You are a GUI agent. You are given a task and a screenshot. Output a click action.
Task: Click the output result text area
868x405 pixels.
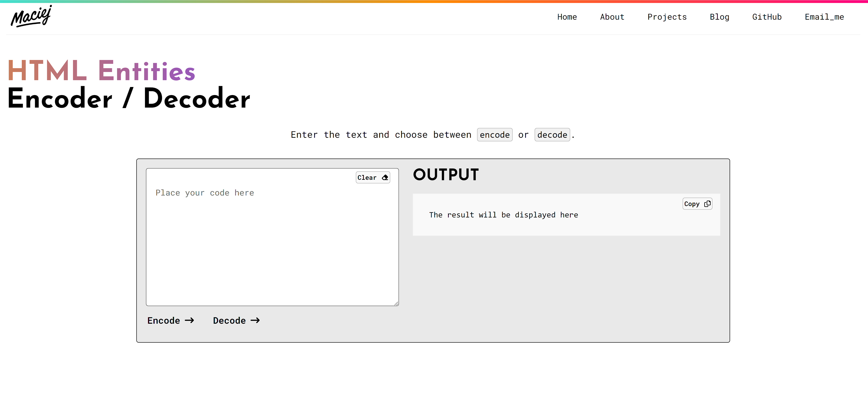point(503,215)
